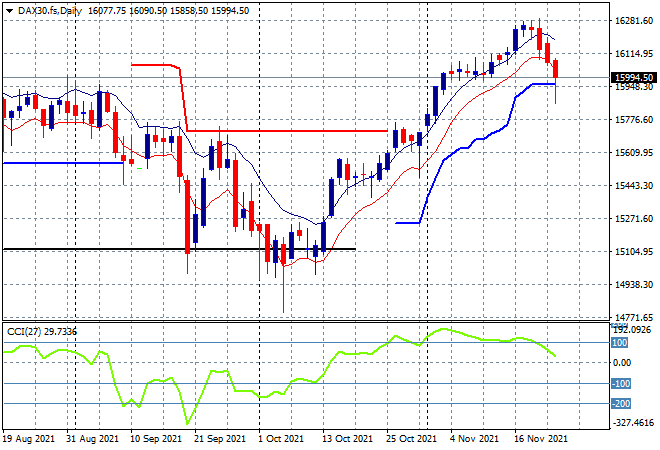Click the CCI -100 level label
This screenshot has width=660, height=450.
coord(620,383)
